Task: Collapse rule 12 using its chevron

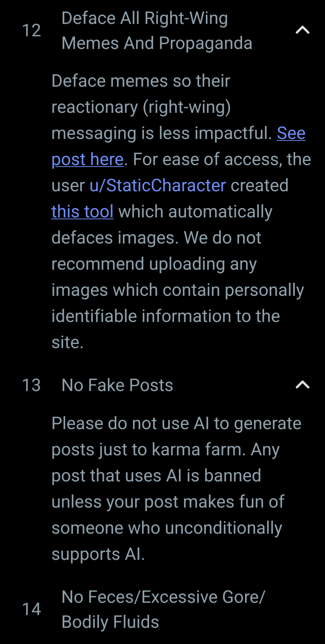Action: click(302, 30)
